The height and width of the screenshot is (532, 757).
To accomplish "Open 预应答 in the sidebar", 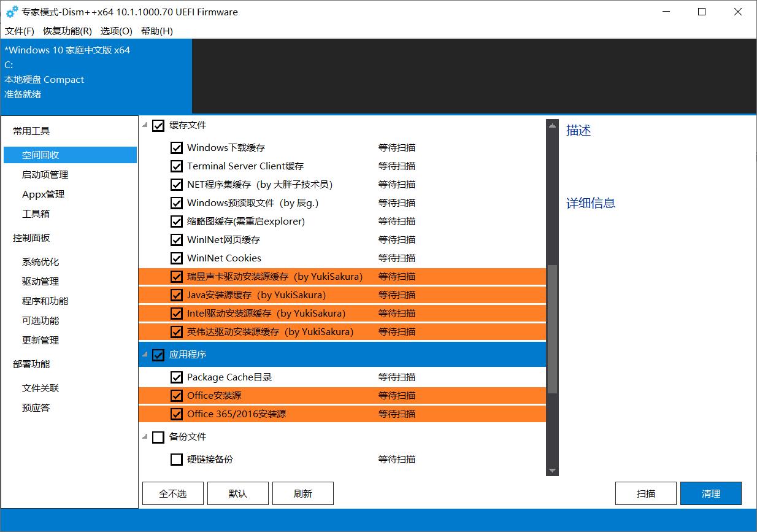I will [x=36, y=407].
